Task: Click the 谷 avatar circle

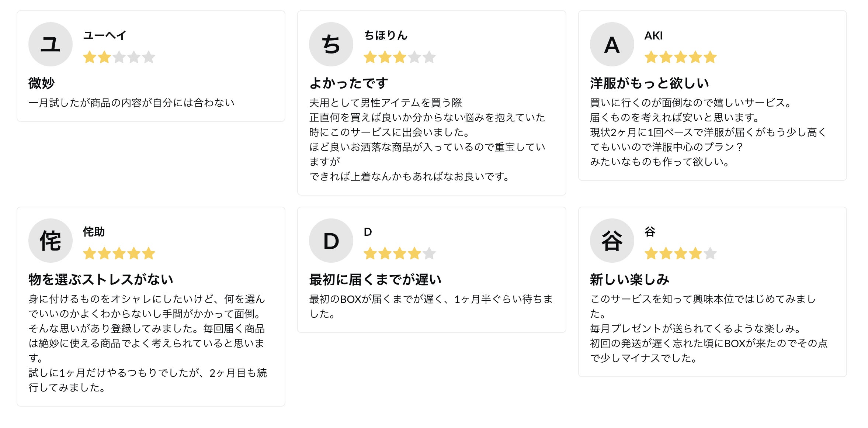Action: [x=612, y=241]
